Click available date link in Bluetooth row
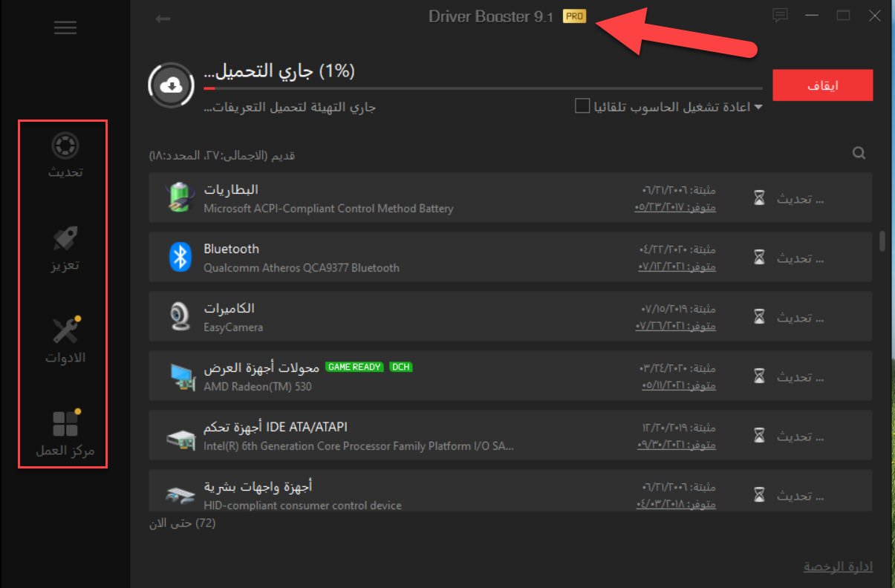This screenshot has width=895, height=588. click(x=677, y=267)
